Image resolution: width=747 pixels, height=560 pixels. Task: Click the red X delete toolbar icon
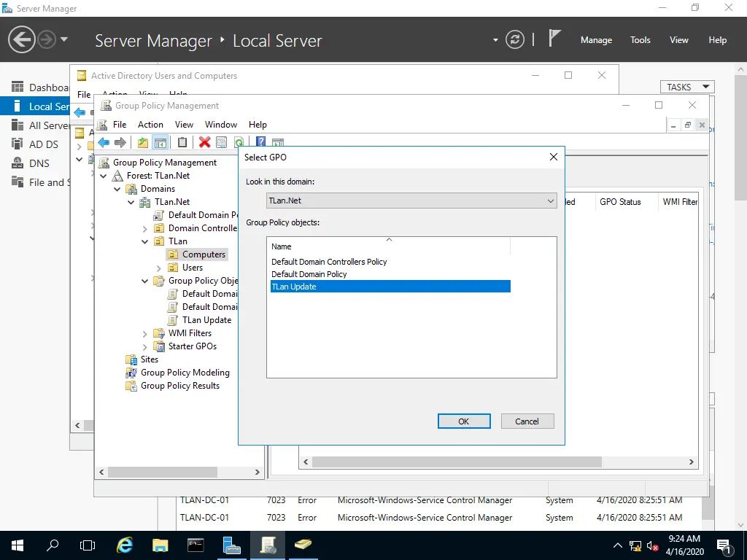[205, 142]
